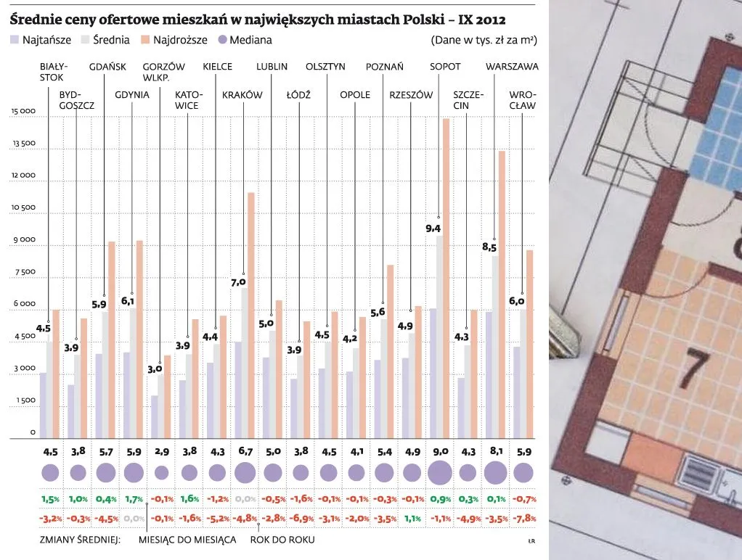Screen dimensions: 742x560
Task: Select the Kraków median circle showing 6,7
Action: pos(246,472)
